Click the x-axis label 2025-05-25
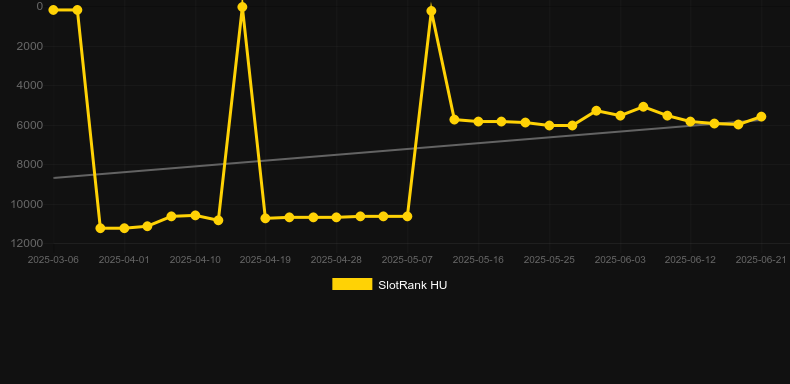The height and width of the screenshot is (384, 790). click(549, 260)
